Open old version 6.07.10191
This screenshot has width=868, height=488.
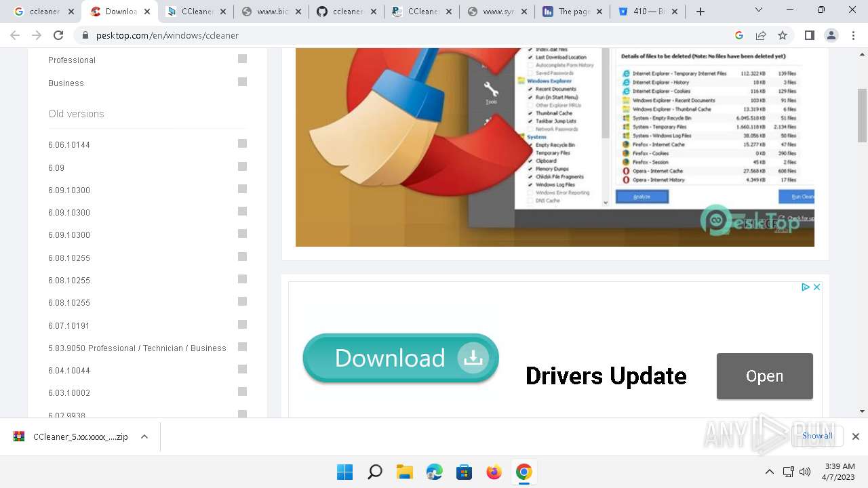(x=69, y=326)
